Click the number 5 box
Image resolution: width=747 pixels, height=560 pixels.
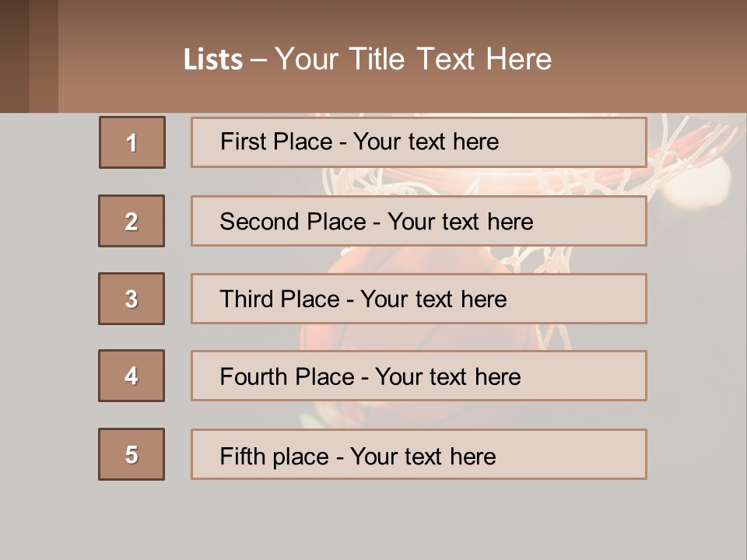click(132, 454)
